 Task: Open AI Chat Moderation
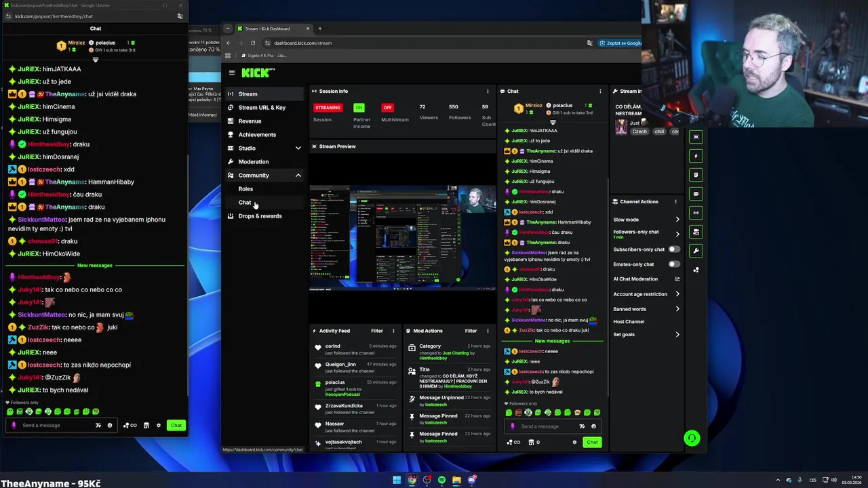[x=635, y=279]
